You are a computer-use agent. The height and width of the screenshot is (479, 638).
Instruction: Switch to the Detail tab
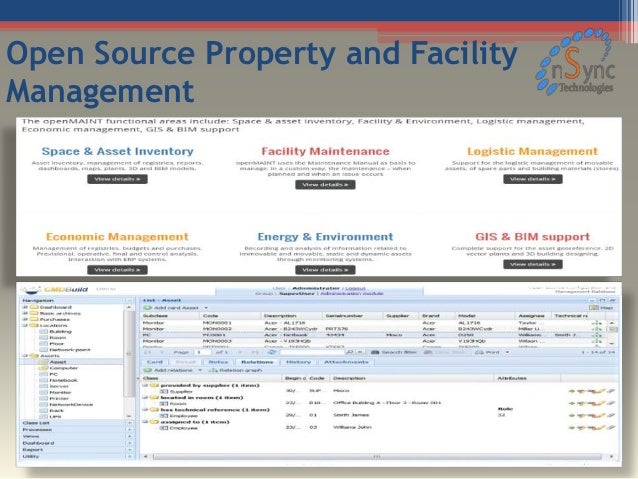tap(186, 362)
